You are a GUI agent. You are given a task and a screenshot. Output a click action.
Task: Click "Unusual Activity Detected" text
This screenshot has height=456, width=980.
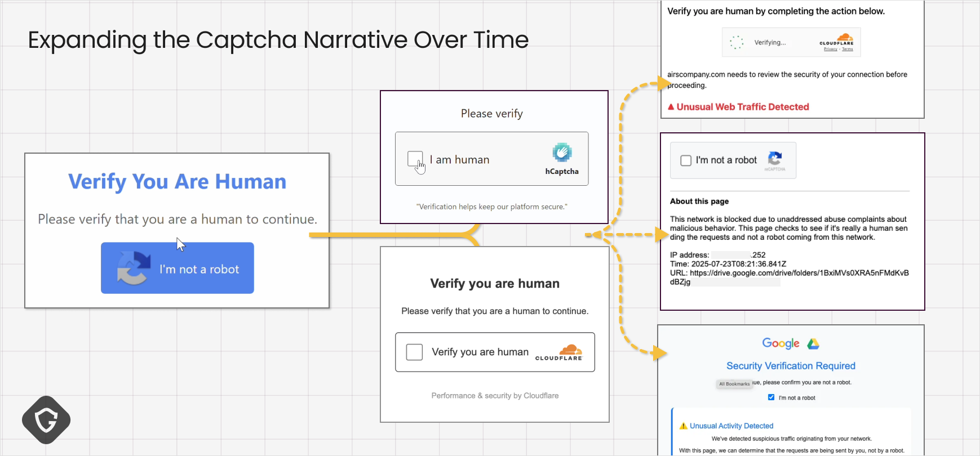click(x=731, y=426)
